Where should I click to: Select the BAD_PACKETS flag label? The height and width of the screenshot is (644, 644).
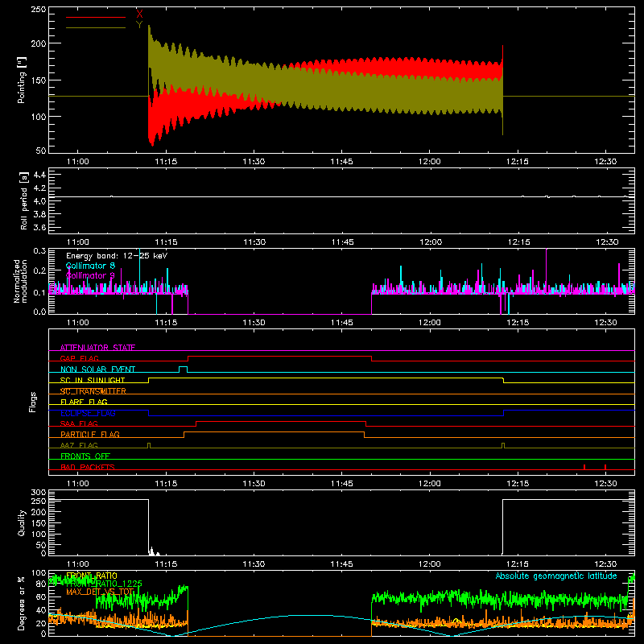[88, 467]
